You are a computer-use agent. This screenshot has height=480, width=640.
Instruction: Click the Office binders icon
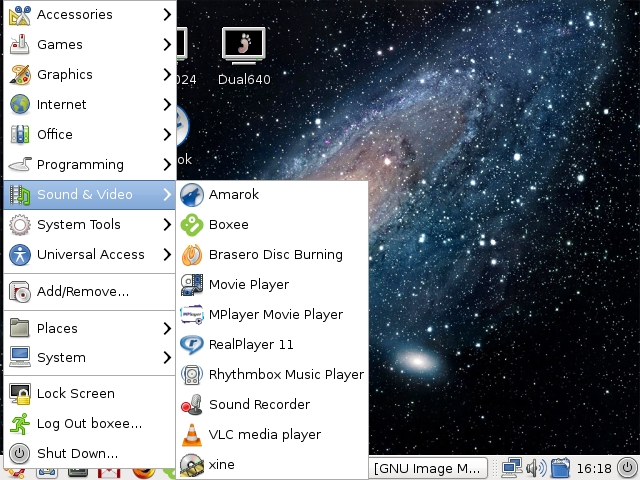pos(20,135)
